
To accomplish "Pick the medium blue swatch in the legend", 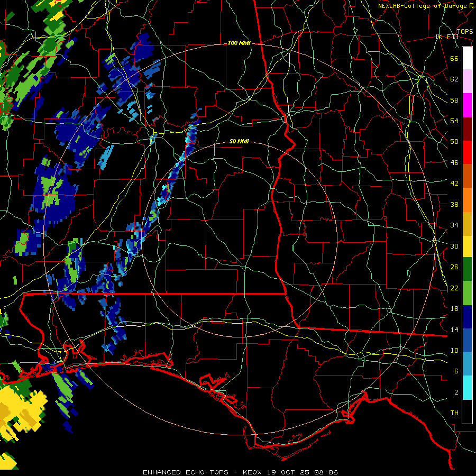I will (x=467, y=340).
